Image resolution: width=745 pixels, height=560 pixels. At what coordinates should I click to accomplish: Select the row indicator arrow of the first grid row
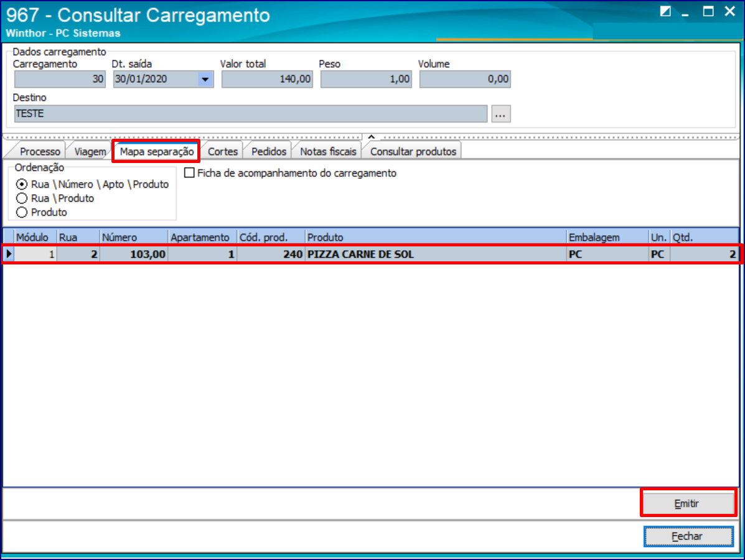[9, 254]
